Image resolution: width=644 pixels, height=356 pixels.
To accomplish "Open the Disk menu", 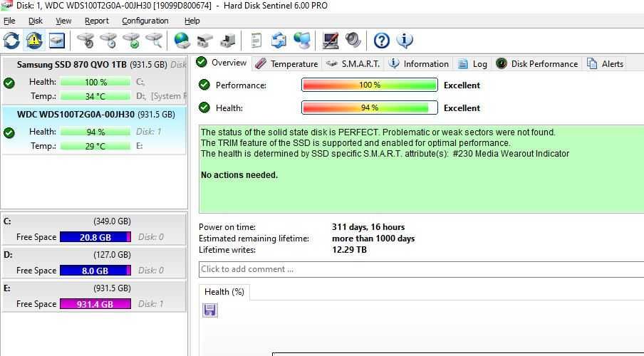I will tap(36, 21).
